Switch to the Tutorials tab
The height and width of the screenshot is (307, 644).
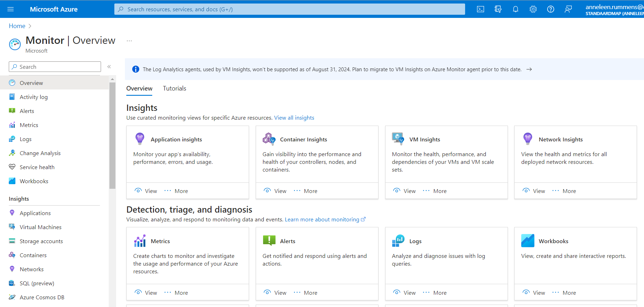174,88
